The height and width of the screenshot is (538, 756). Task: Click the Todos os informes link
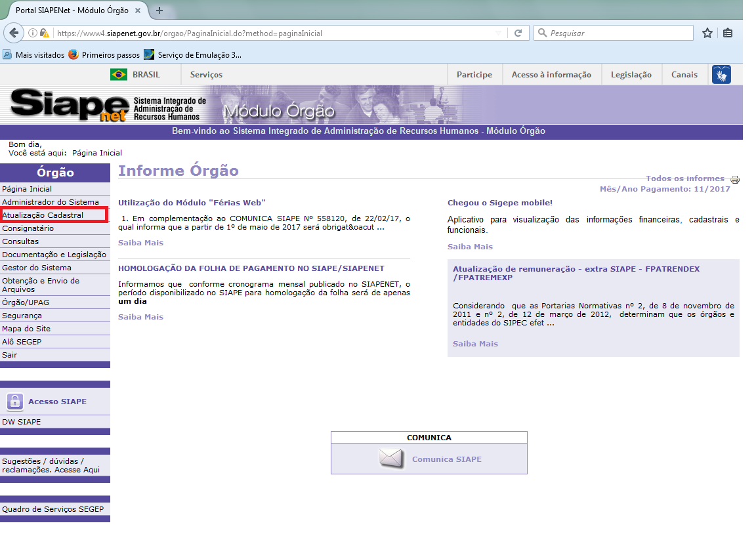tap(684, 178)
